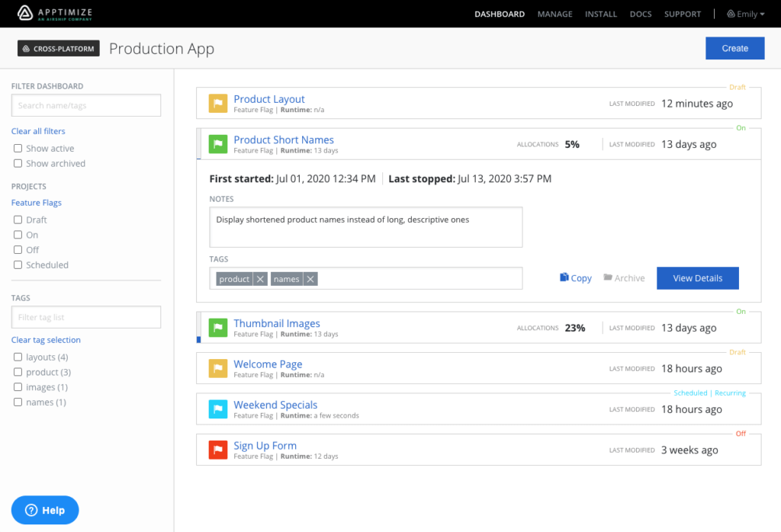Click the Filter tag list input field
Viewport: 781px width, 532px height.
tap(85, 317)
